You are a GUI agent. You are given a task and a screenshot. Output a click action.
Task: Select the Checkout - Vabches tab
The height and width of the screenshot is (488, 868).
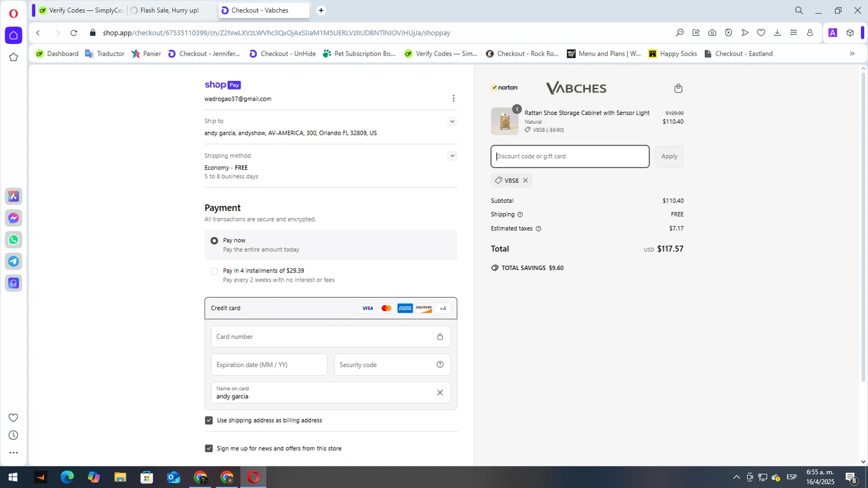click(x=263, y=10)
